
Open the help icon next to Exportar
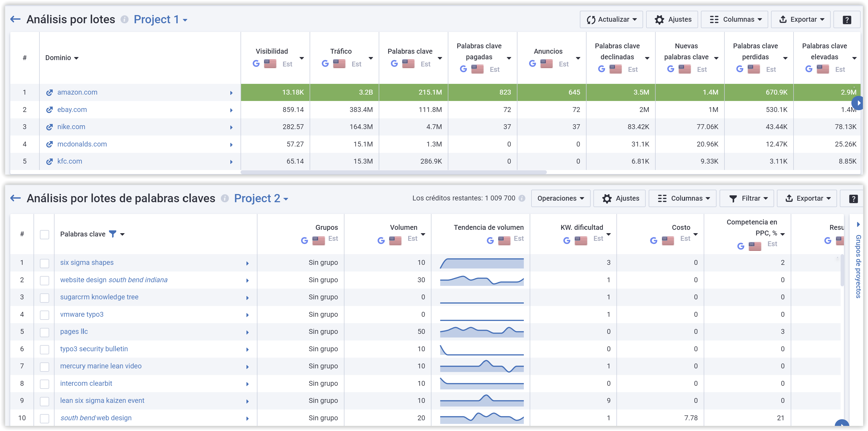847,19
